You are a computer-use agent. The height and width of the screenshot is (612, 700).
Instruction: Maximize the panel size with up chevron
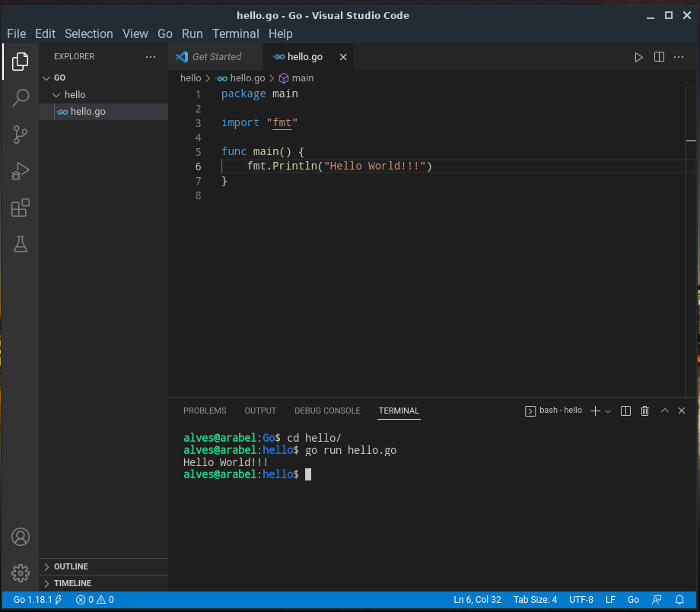point(665,411)
